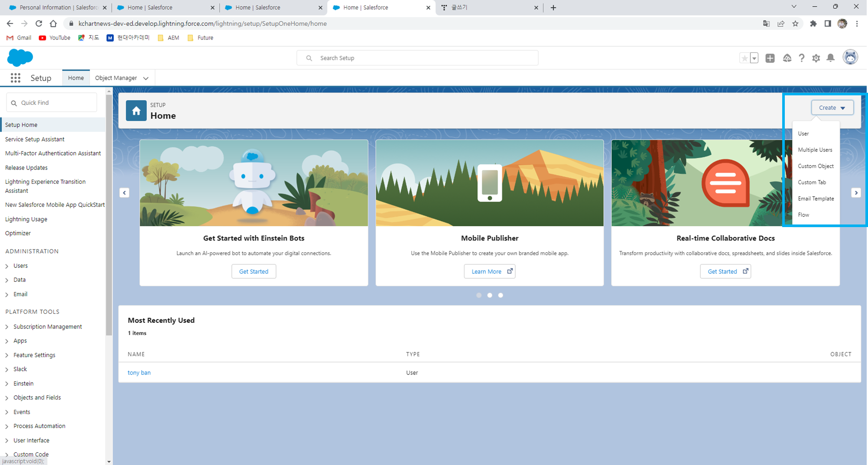Viewport: 868px width, 465px height.
Task: Expand the Data tree node
Action: click(x=7, y=280)
